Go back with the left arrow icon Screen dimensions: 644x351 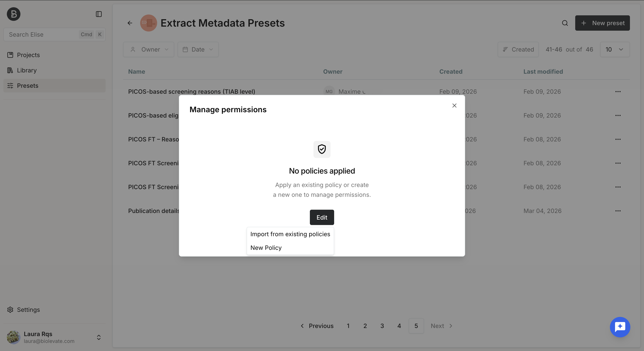(130, 23)
